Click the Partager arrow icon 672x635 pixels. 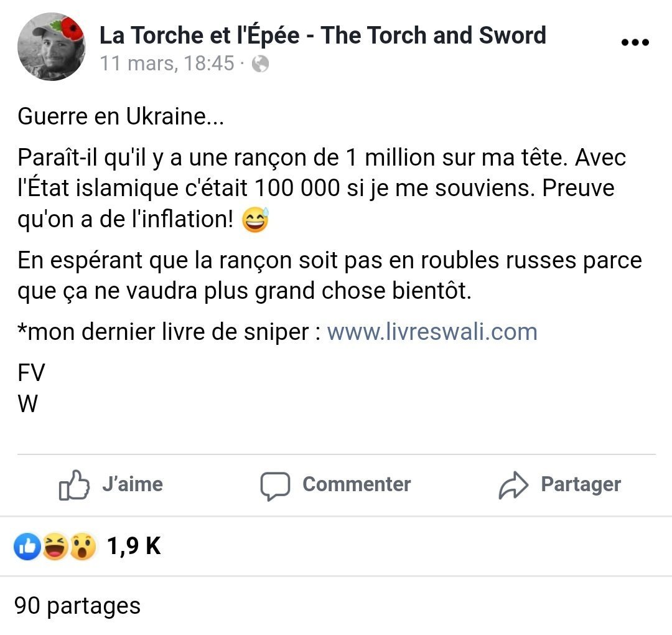[x=513, y=486]
